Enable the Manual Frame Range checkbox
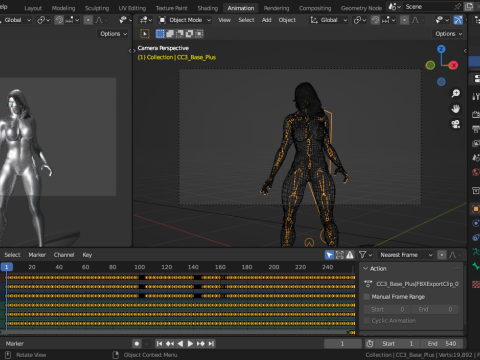 (367, 297)
